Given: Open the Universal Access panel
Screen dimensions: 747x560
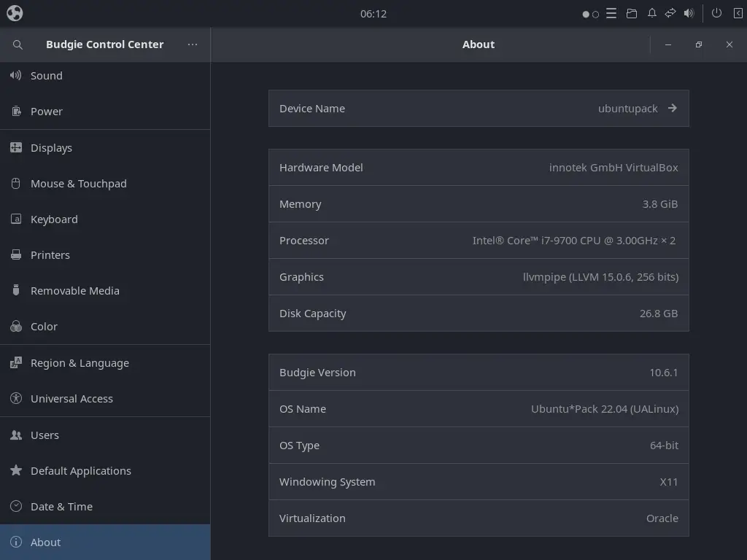Looking at the screenshot, I should click(x=71, y=399).
